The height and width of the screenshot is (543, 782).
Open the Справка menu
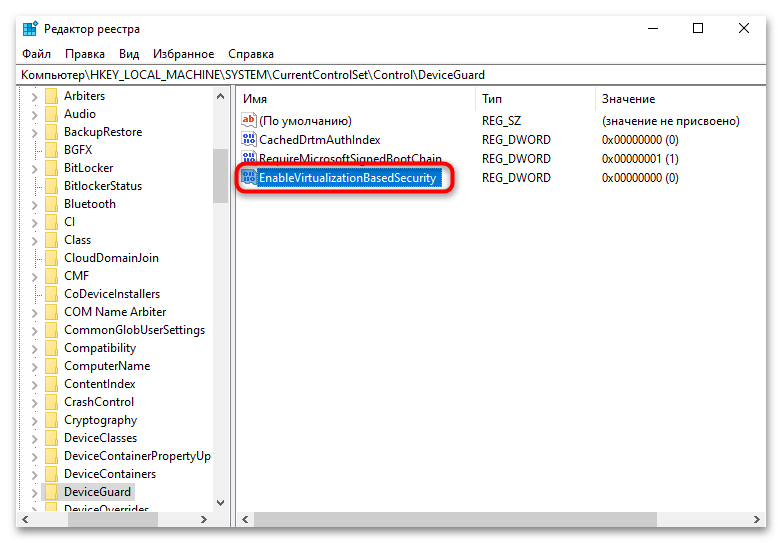pyautogui.click(x=251, y=54)
